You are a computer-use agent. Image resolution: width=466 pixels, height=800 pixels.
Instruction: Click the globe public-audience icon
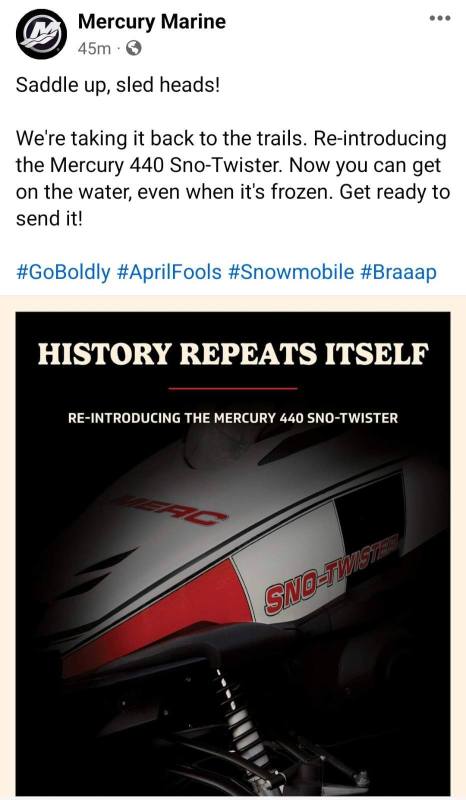click(x=134, y=48)
